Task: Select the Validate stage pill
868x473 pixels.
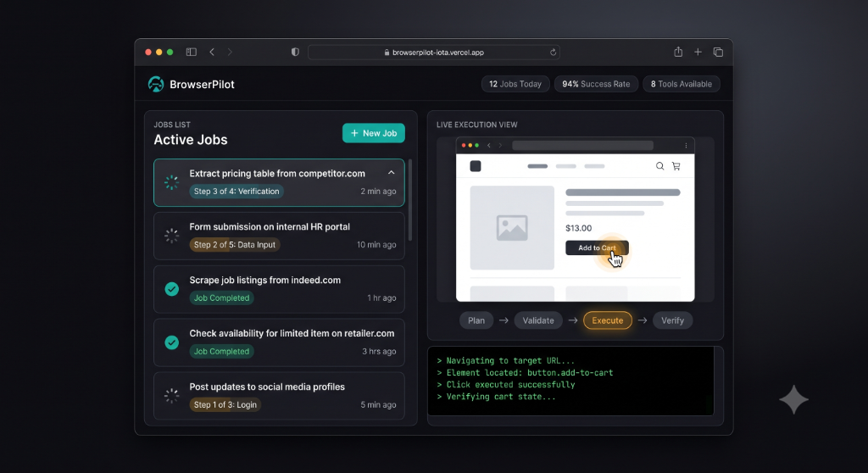Action: coord(538,320)
